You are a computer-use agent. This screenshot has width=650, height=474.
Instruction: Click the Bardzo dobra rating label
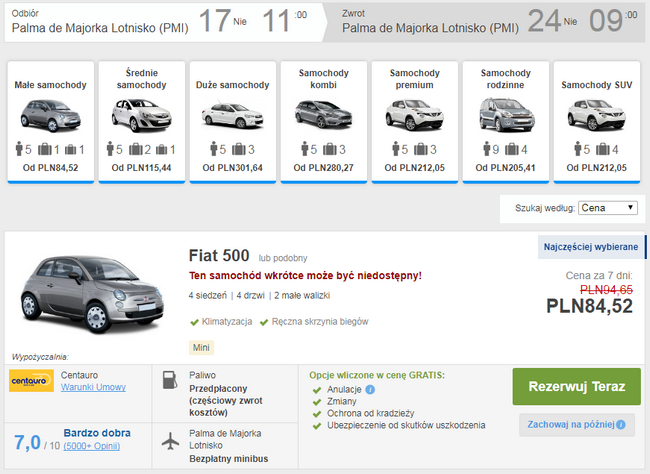(97, 433)
